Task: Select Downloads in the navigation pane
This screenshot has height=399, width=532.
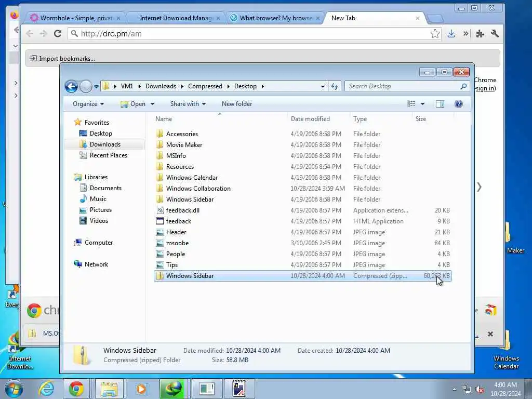Action: click(105, 144)
